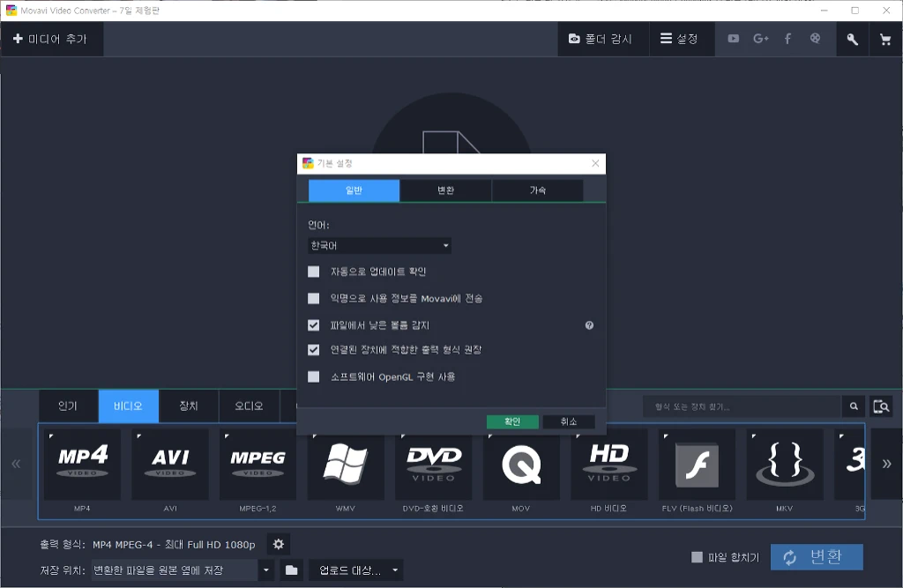Viewport: 903px width, 588px height.
Task: Start conversion with blue 변환 button
Action: [x=817, y=557]
